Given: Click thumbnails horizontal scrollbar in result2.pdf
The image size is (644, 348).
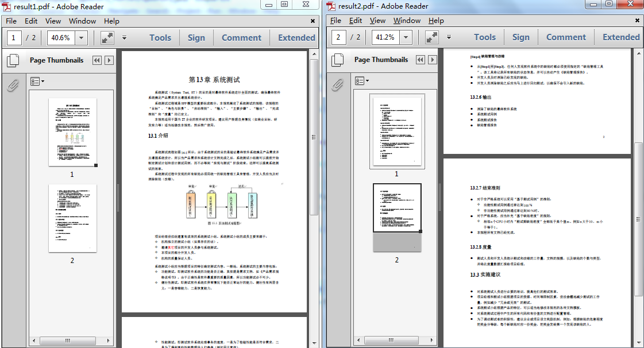Looking at the screenshot, I should [x=391, y=340].
